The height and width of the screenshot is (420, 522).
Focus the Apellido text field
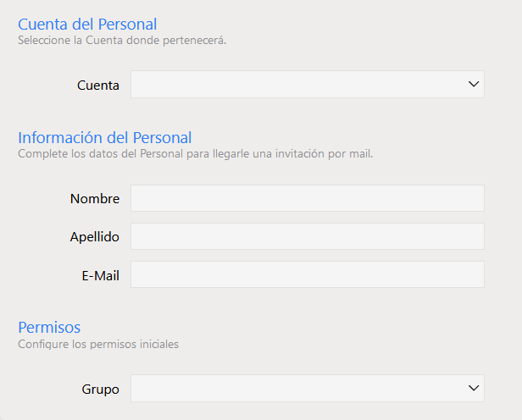click(x=307, y=236)
